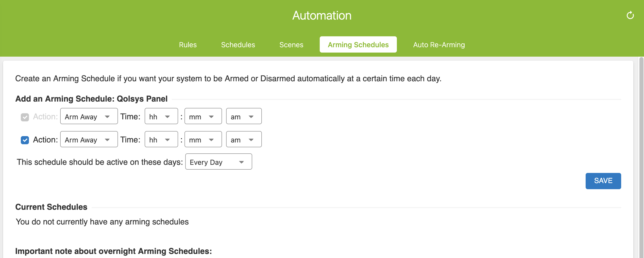Open the Every Day active days dropdown
This screenshot has width=644, height=258.
click(x=218, y=162)
